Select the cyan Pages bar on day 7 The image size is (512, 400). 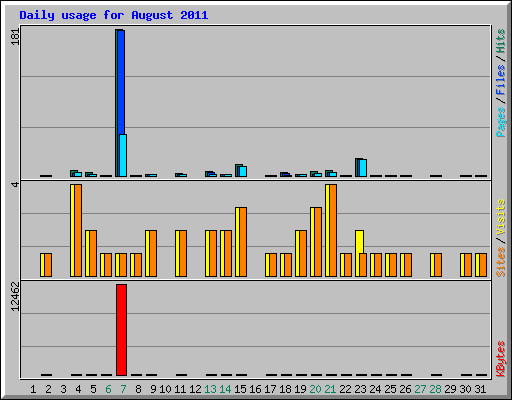point(123,155)
